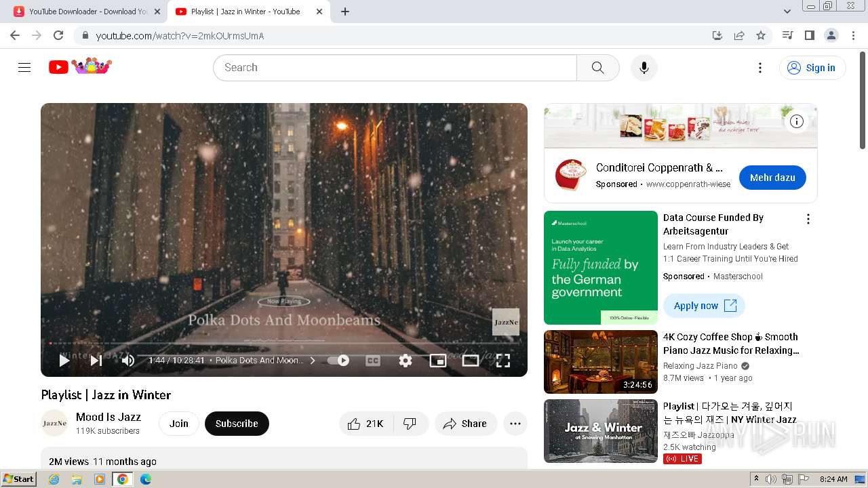The width and height of the screenshot is (868, 488).
Task: Launch Internet Explorer from taskbar
Action: coord(54,479)
